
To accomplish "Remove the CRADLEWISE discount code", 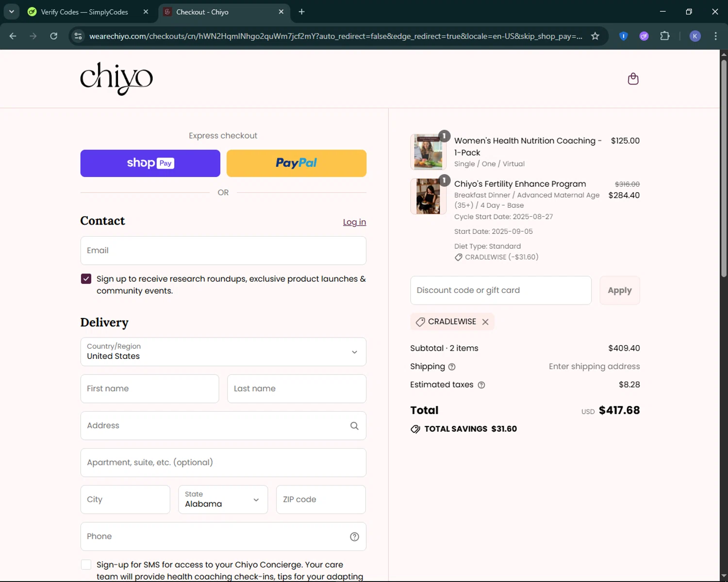I will click(x=485, y=322).
